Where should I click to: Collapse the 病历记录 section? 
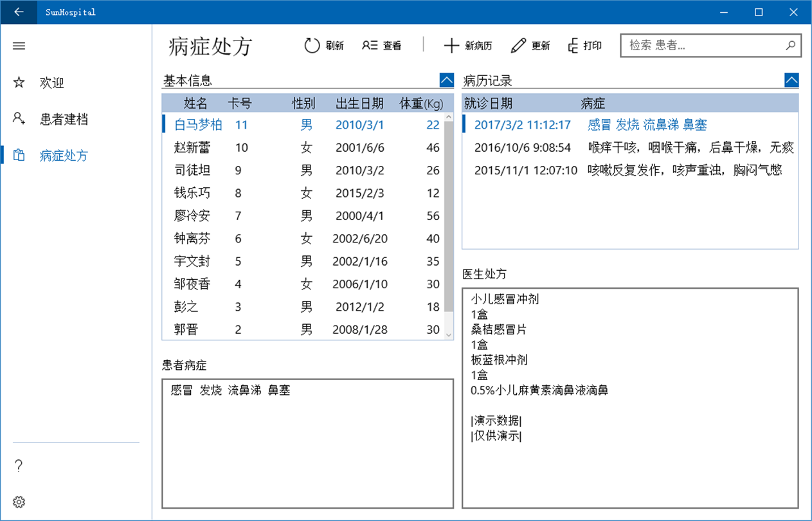tap(792, 80)
